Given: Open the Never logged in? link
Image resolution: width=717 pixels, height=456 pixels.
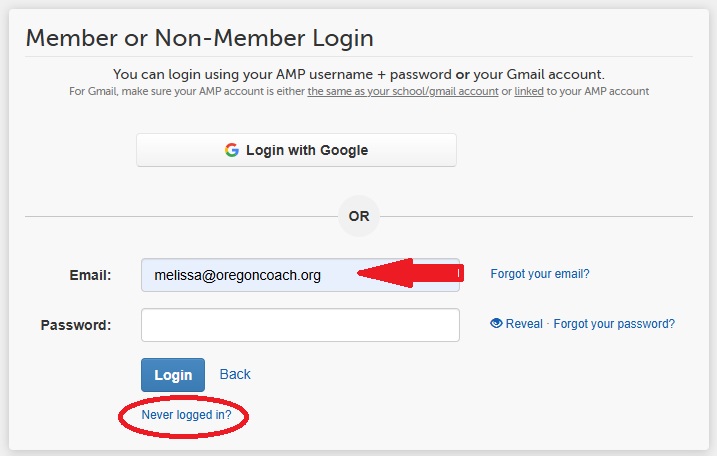Looking at the screenshot, I should (x=186, y=414).
